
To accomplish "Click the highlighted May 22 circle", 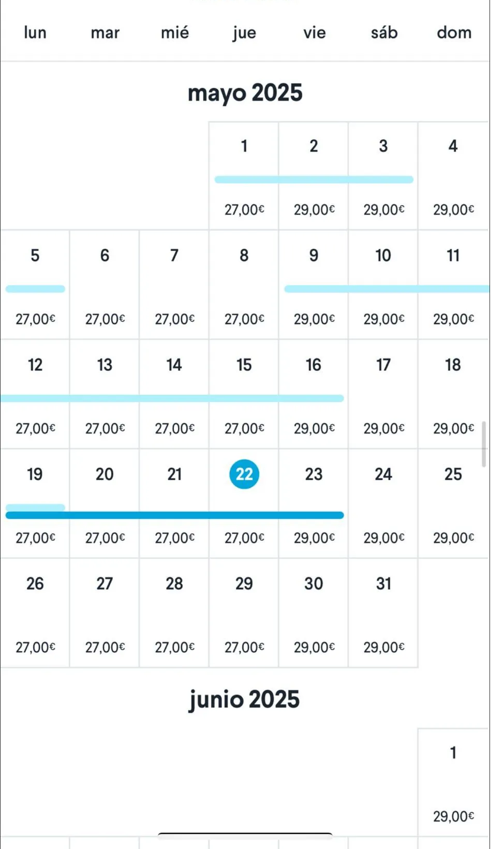I will (x=244, y=474).
